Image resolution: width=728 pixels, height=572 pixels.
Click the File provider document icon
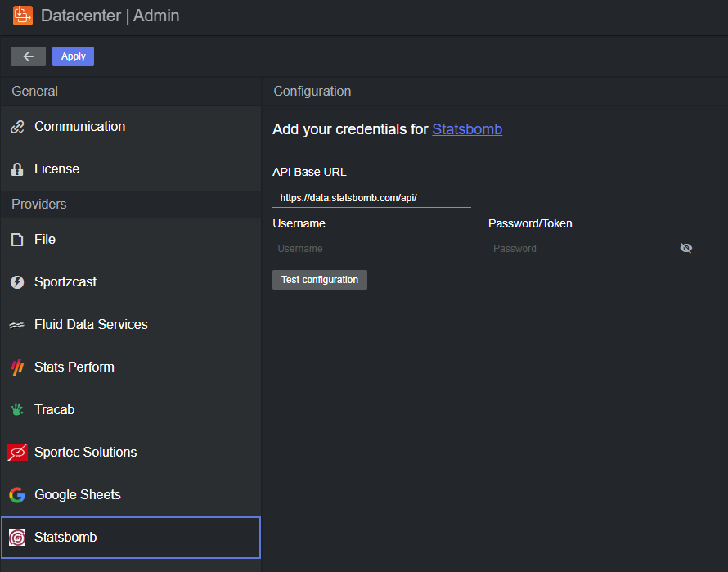[x=17, y=240]
